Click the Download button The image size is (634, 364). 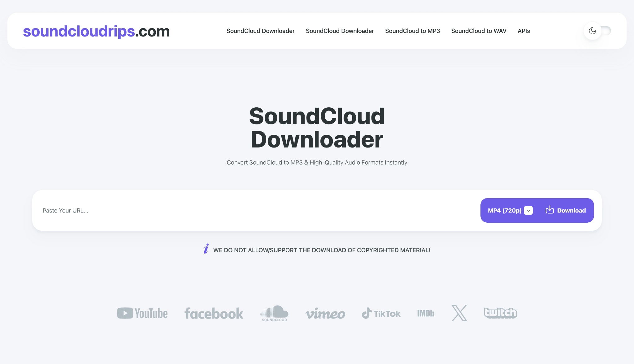[x=566, y=210]
